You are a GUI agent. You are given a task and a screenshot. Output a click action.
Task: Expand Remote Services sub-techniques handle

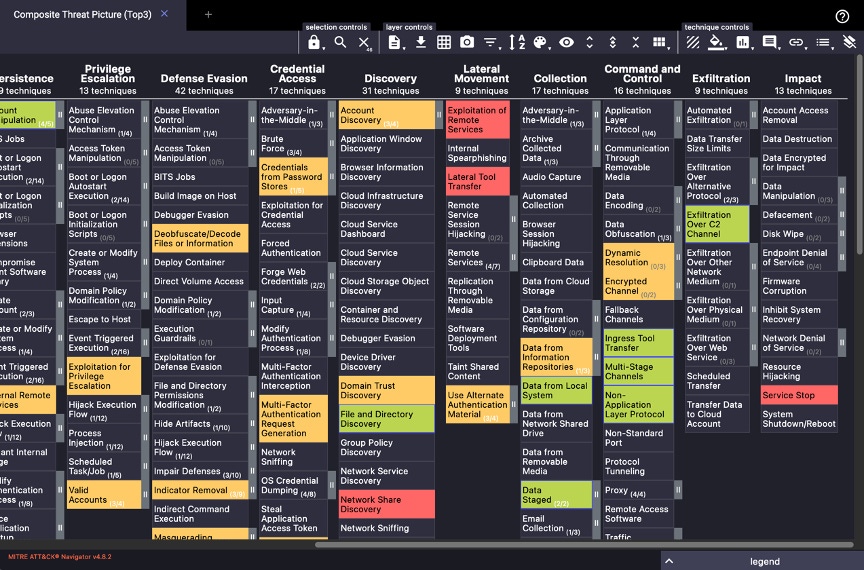[514, 257]
